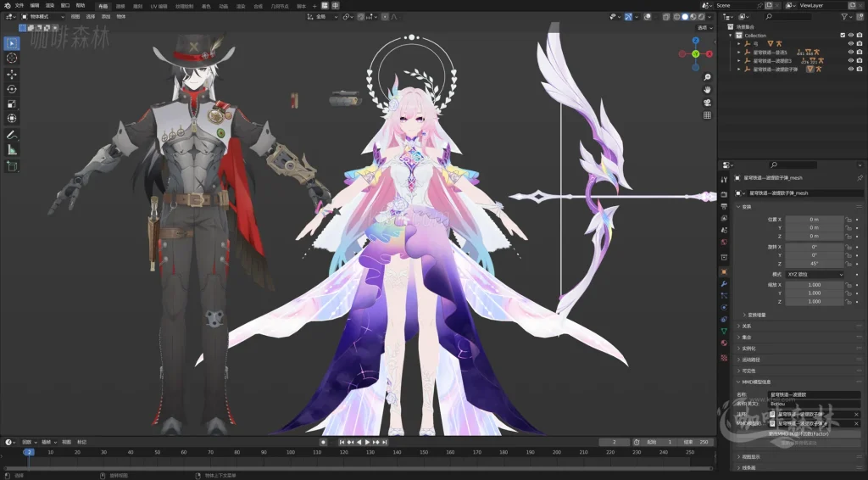Switch to the UV Editing workspace tab
This screenshot has width=868, height=480.
click(159, 6)
